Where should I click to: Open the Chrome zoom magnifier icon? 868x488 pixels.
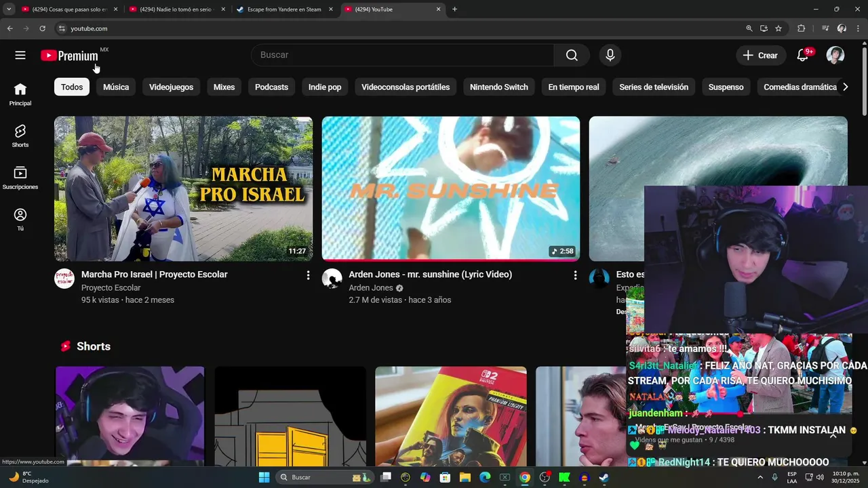coord(749,28)
